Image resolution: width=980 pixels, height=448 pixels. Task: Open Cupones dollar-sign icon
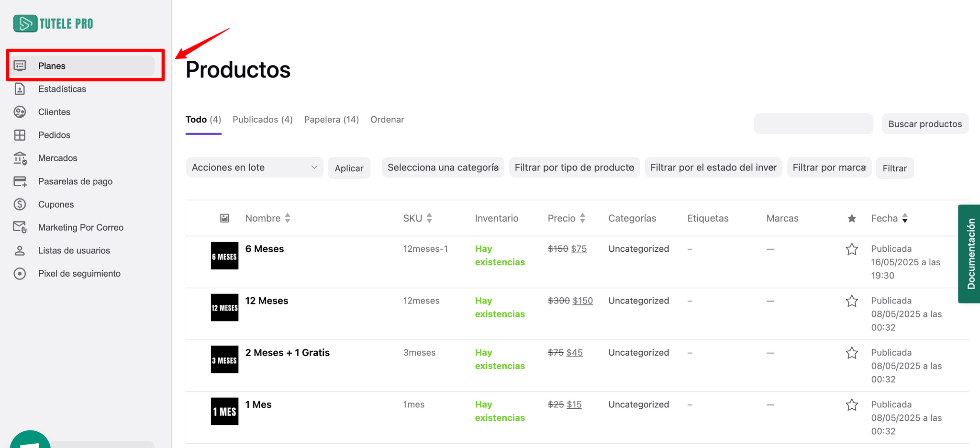pos(20,204)
